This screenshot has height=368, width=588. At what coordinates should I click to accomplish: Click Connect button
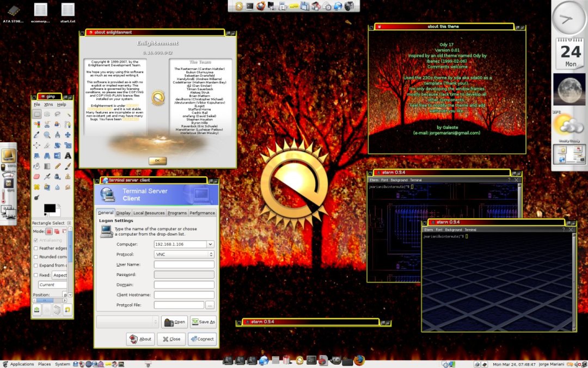coord(202,339)
